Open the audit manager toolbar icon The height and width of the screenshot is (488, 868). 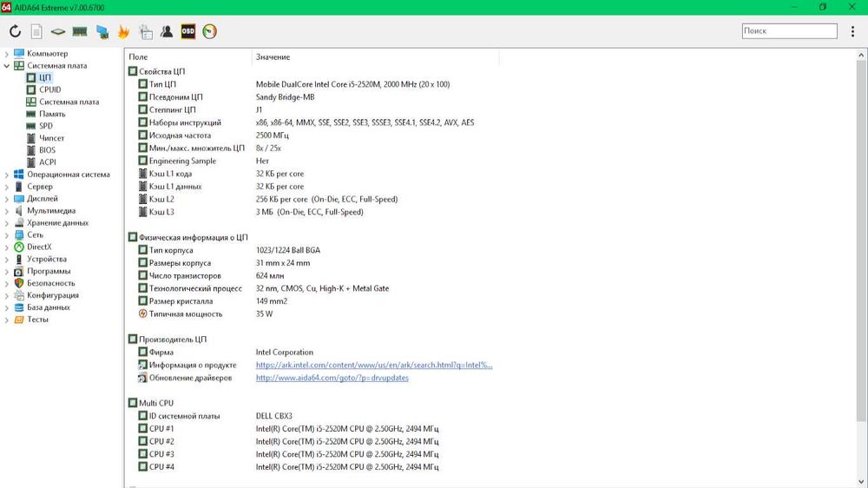[146, 31]
